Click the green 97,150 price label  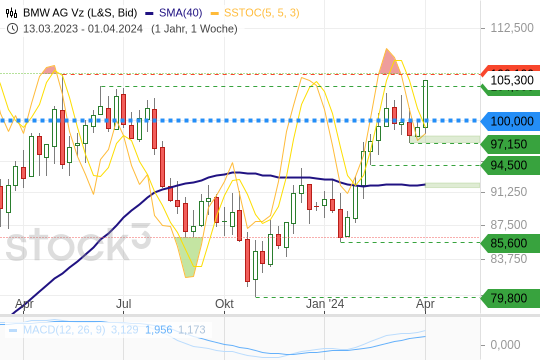click(510, 144)
